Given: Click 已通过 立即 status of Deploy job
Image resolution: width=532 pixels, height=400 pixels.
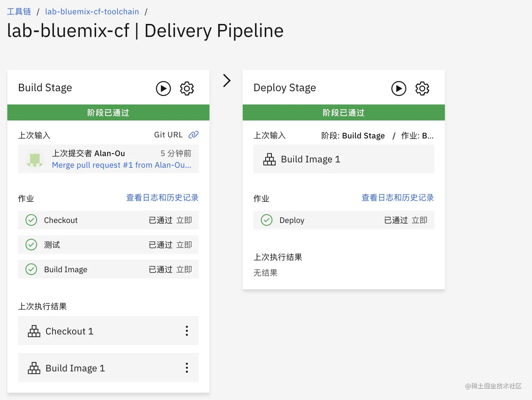Looking at the screenshot, I should [x=406, y=220].
